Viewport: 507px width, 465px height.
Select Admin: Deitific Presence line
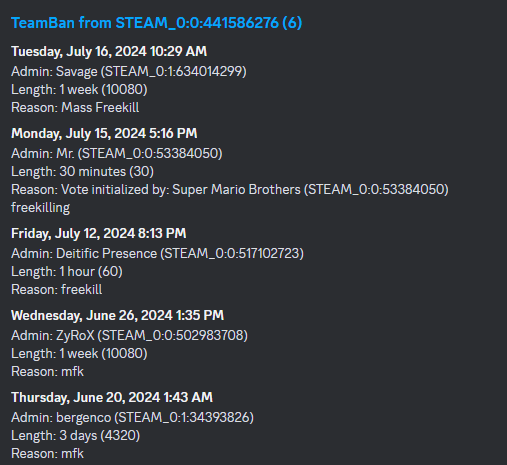tap(157, 254)
